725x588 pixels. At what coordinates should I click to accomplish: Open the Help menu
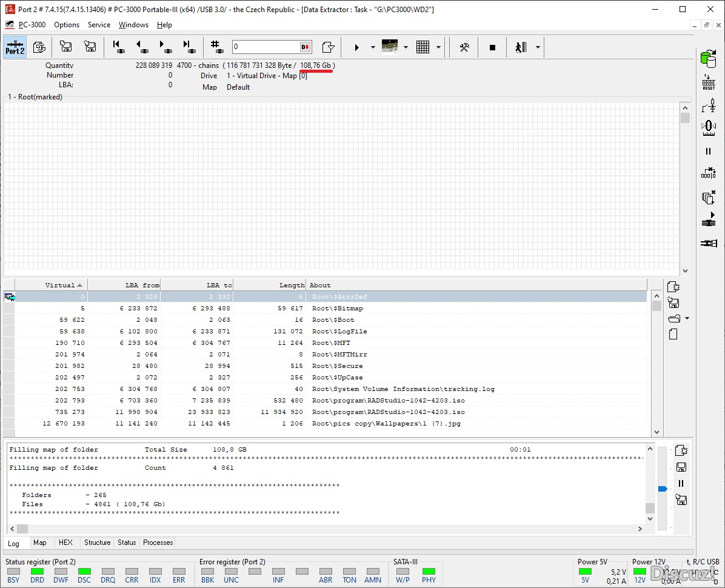pyautogui.click(x=164, y=25)
